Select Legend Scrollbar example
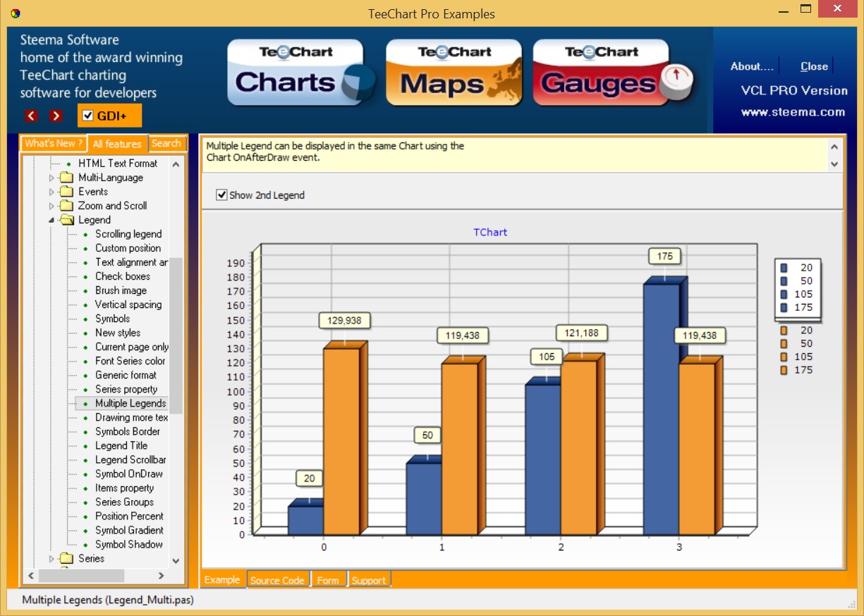 tap(130, 460)
